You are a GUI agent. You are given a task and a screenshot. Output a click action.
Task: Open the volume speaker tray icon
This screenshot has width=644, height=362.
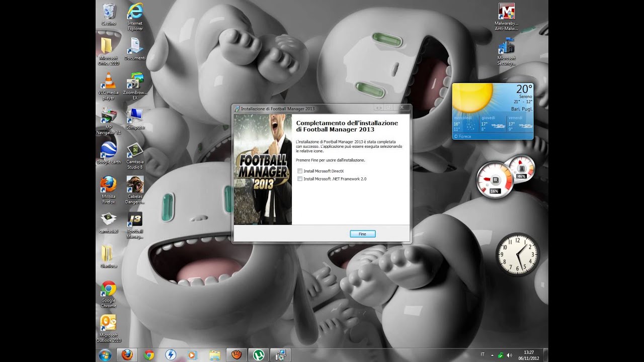coord(509,355)
